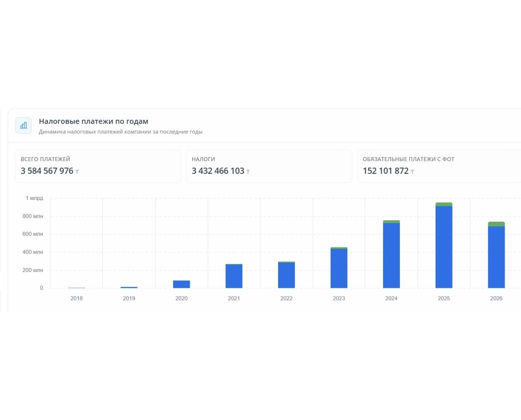521x420 pixels.
Task: Click the "600 млн" y-axis label
Action: coord(33,234)
